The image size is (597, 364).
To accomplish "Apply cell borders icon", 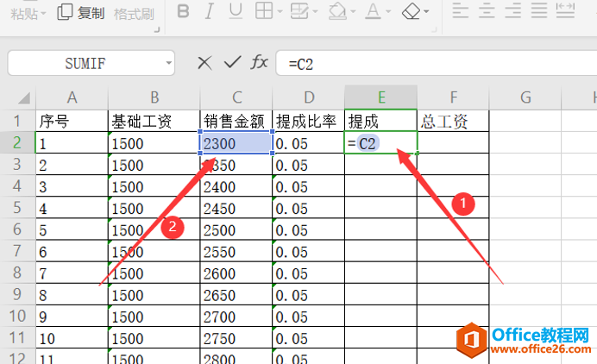I will (263, 10).
